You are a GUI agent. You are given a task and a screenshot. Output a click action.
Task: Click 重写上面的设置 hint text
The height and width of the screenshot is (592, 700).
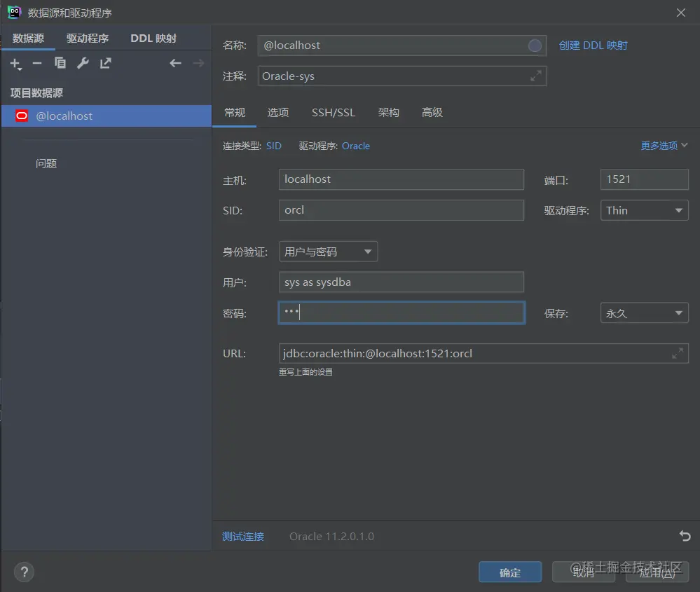point(306,372)
